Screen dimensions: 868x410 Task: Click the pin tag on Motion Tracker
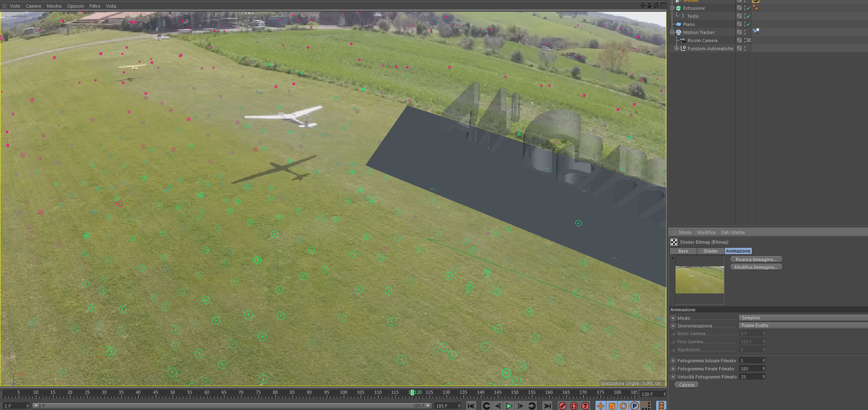[756, 31]
